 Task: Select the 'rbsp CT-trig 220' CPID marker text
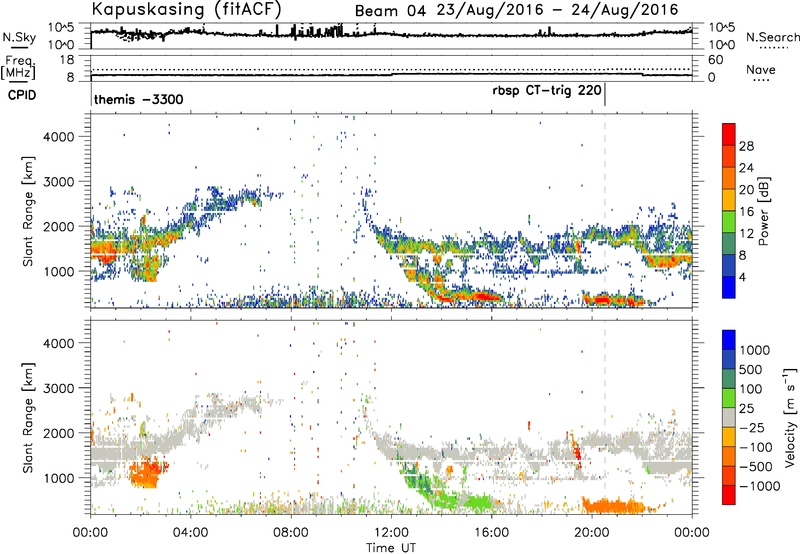547,91
